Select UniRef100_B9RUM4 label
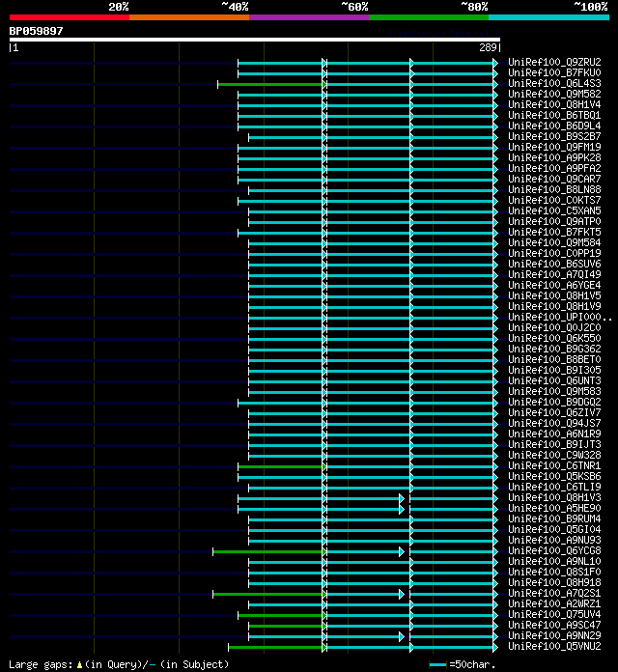Image resolution: width=618 pixels, height=672 pixels. pyautogui.click(x=554, y=519)
